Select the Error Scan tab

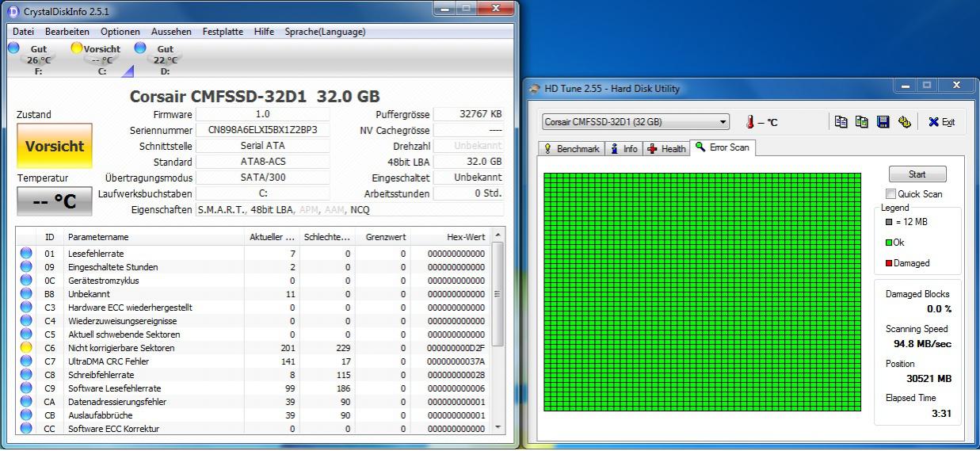722,147
